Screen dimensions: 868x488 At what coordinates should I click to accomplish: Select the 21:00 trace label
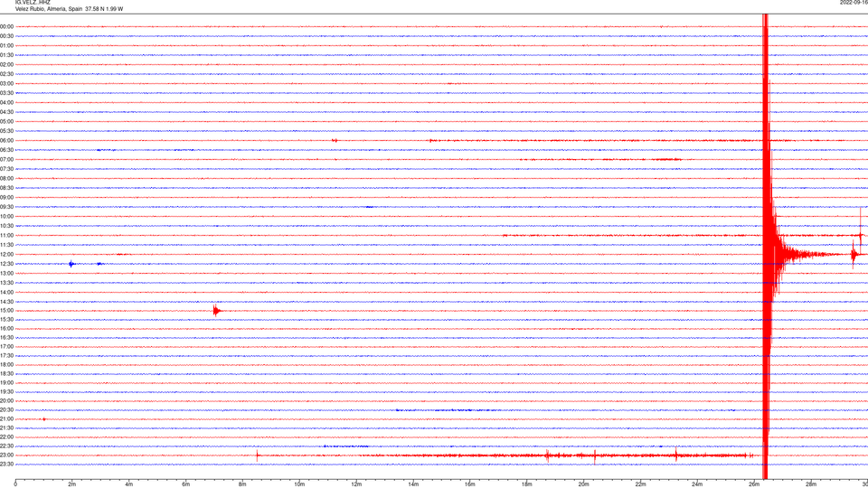6,418
